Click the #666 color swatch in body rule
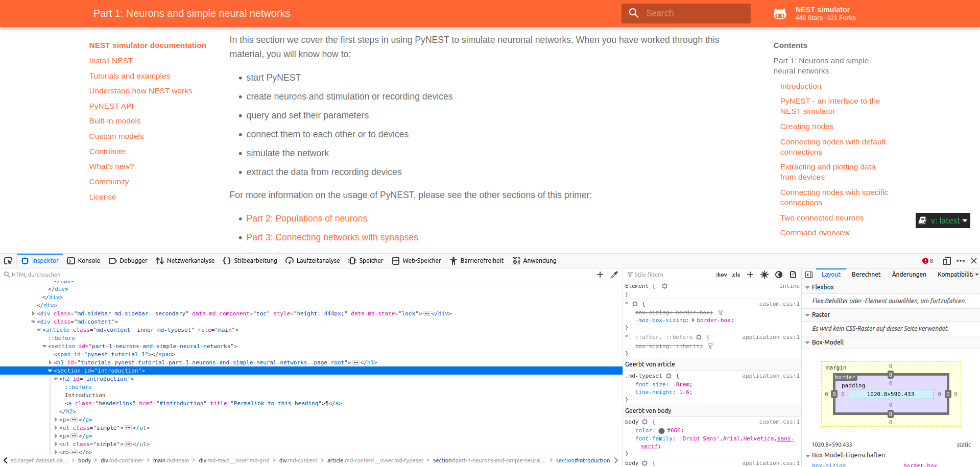Screen dimensions: 980x467 661,430
